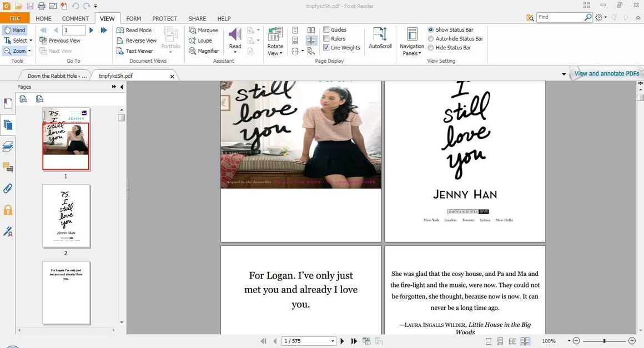Switch to continuous facing page display
Viewport: 644px width, 348px height.
tap(311, 40)
